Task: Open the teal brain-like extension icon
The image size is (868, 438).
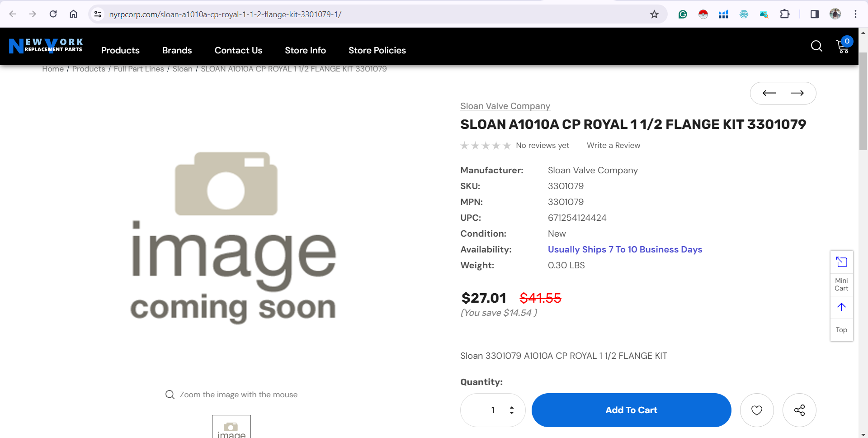Action: [744, 14]
